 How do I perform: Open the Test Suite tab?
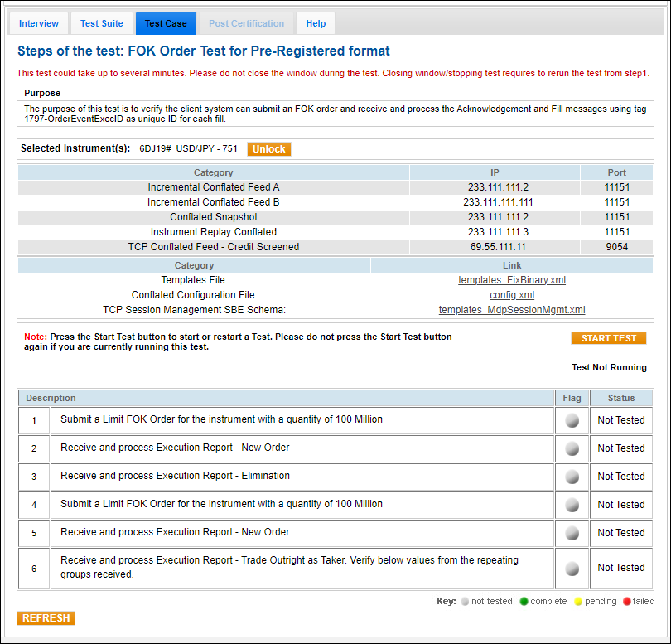click(101, 23)
